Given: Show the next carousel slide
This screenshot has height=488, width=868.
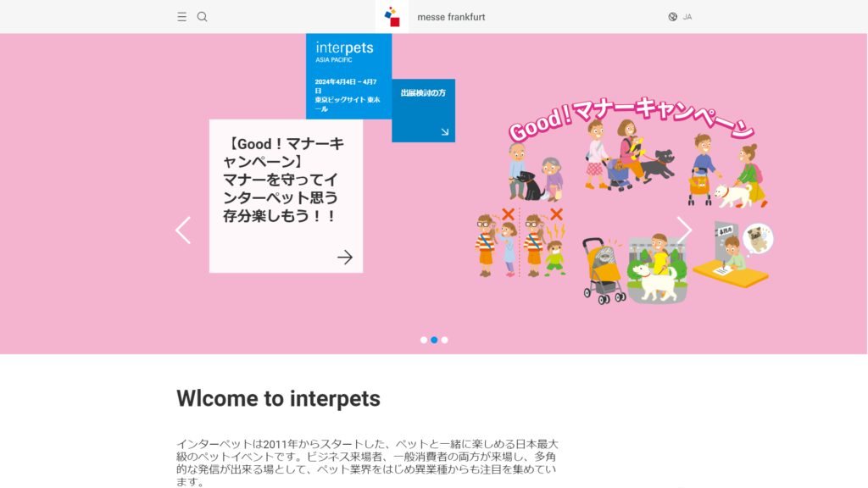Looking at the screenshot, I should pyautogui.click(x=684, y=230).
